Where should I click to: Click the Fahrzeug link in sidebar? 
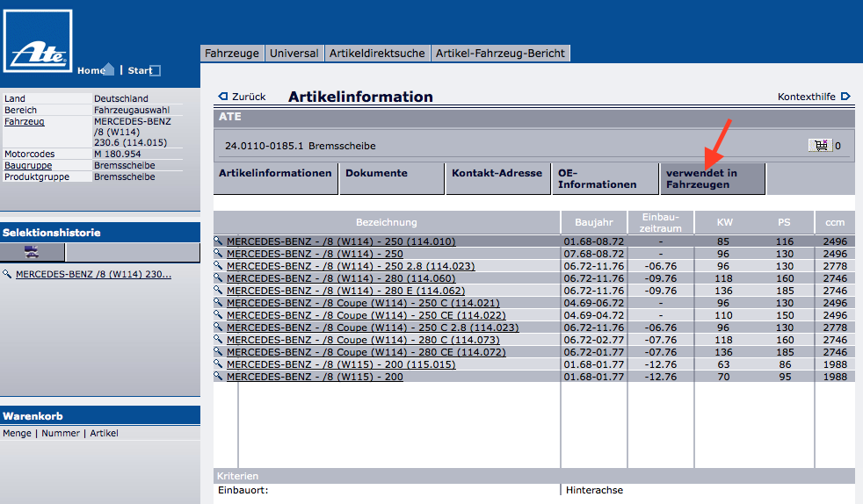[25, 122]
